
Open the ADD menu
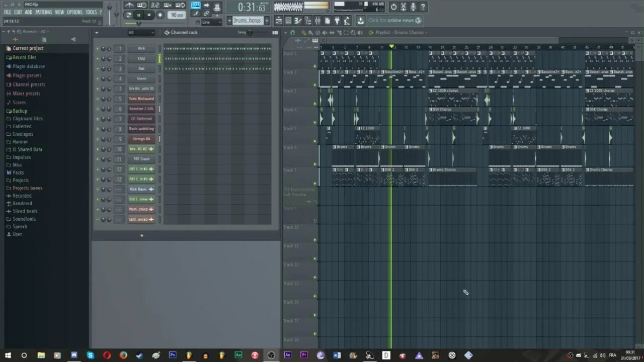(29, 12)
